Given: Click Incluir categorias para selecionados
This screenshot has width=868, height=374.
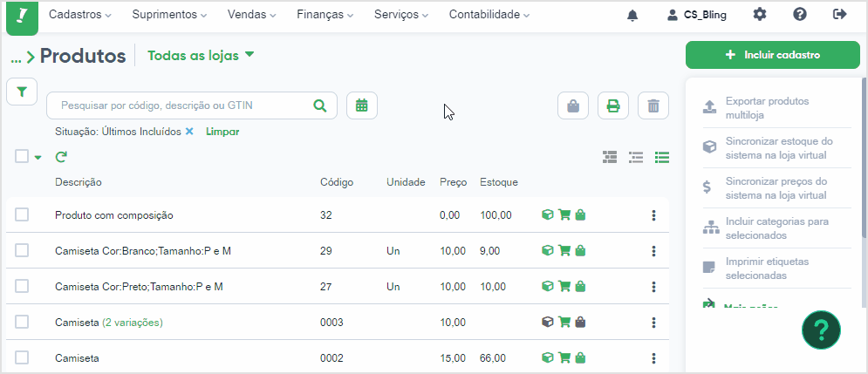Looking at the screenshot, I should click(776, 228).
